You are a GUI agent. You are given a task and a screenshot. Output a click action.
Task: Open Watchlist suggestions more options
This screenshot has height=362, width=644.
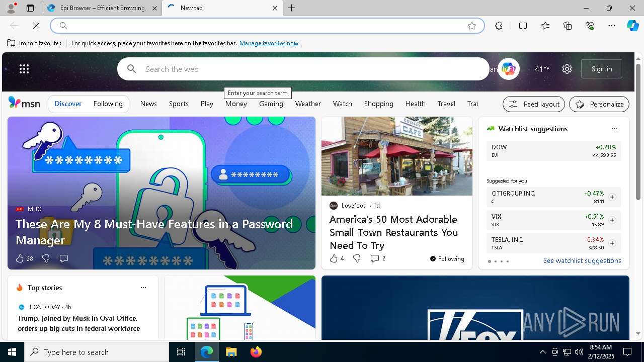614,129
